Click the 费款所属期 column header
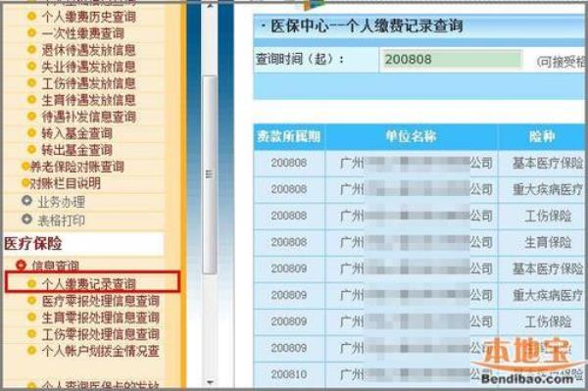The image size is (588, 391). 289,137
